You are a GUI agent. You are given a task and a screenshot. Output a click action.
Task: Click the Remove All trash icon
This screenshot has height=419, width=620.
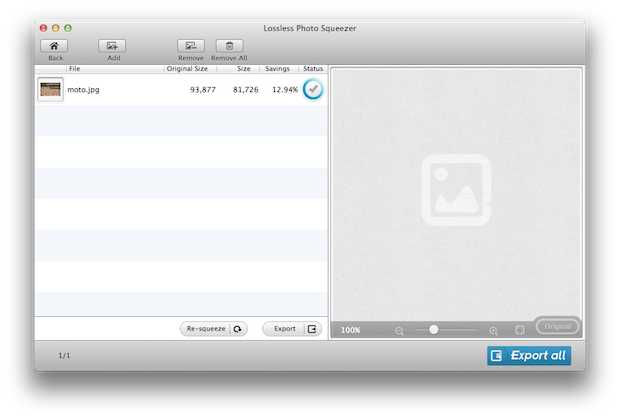pos(230,45)
